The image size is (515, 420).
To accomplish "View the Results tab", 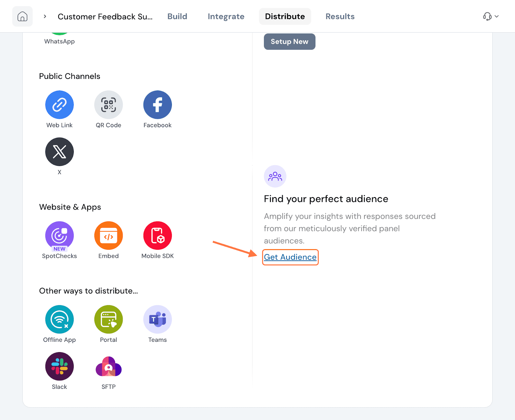I will tap(340, 16).
